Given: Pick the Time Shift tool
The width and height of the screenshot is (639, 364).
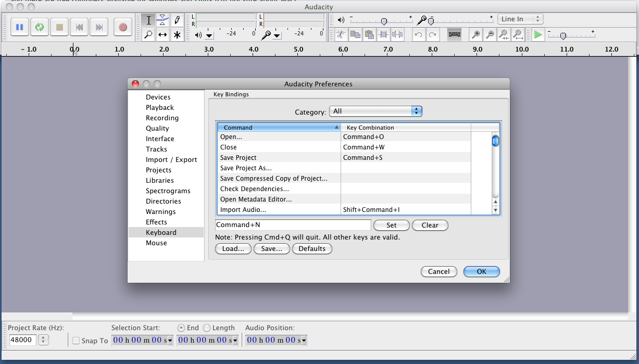Looking at the screenshot, I should tap(162, 35).
